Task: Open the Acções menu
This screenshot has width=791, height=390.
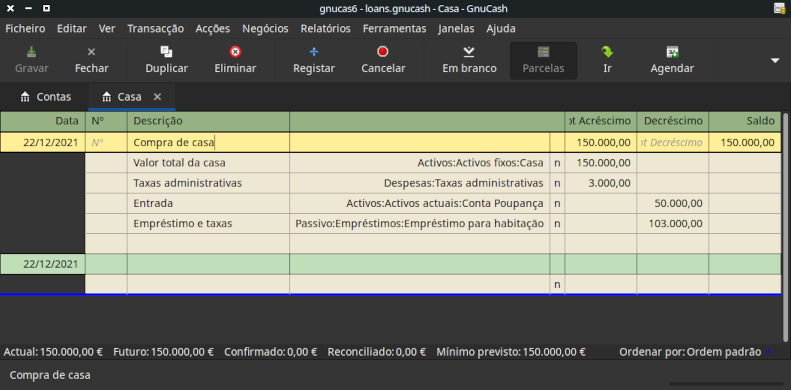Action: (213, 28)
